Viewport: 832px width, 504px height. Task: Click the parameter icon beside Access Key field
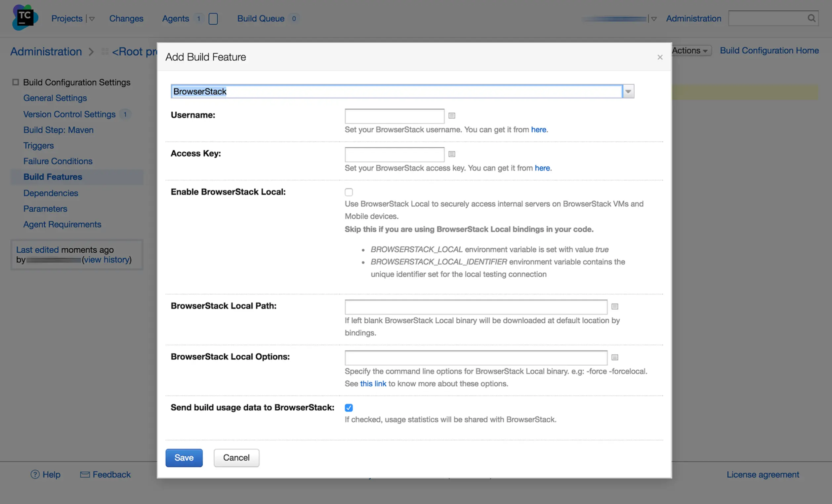coord(451,154)
